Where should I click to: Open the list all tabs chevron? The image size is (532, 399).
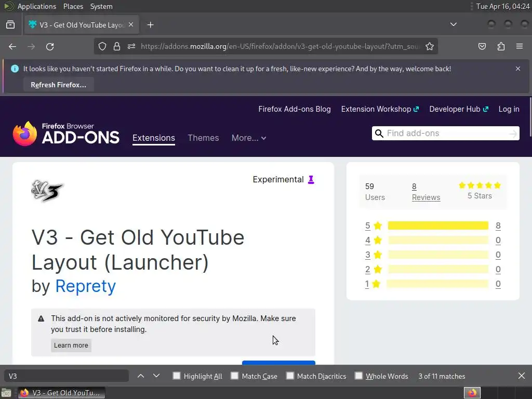coord(453,24)
